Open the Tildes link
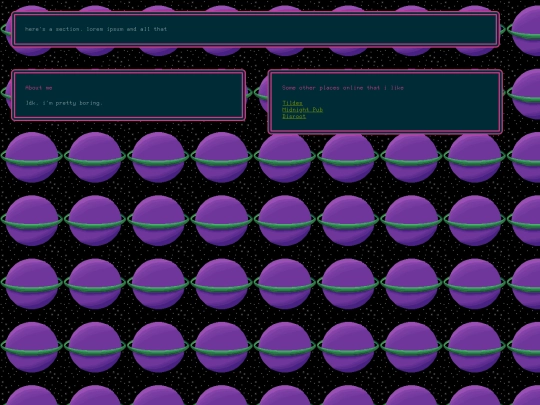This screenshot has height=405, width=540. coord(292,103)
